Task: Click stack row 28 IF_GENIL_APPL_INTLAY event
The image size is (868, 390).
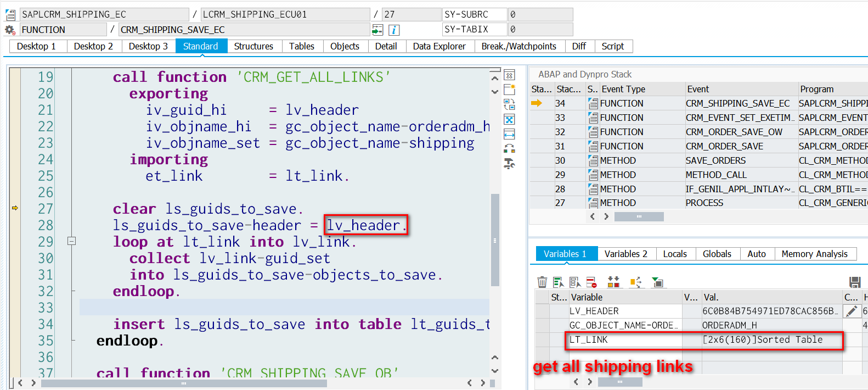Action: pyautogui.click(x=741, y=189)
